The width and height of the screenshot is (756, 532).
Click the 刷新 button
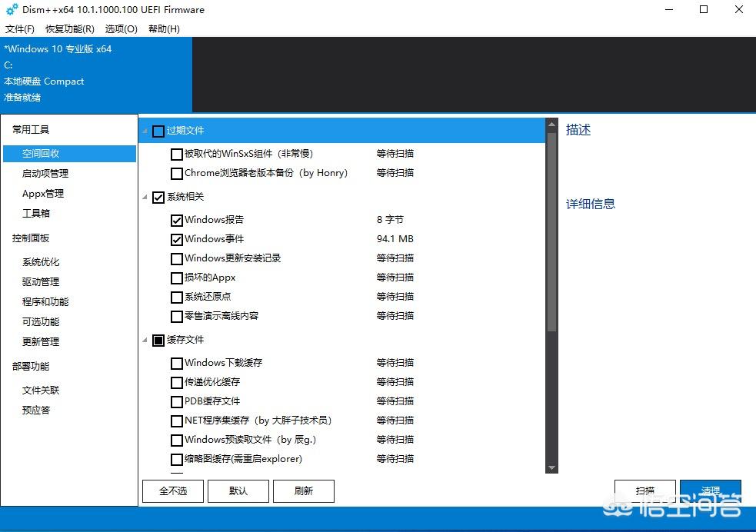point(304,491)
